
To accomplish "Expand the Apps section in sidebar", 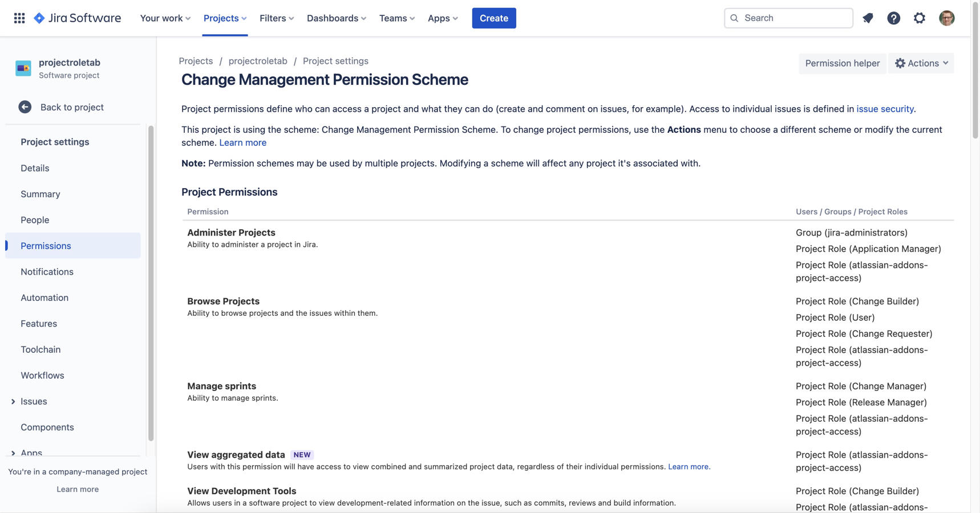I will [x=13, y=453].
